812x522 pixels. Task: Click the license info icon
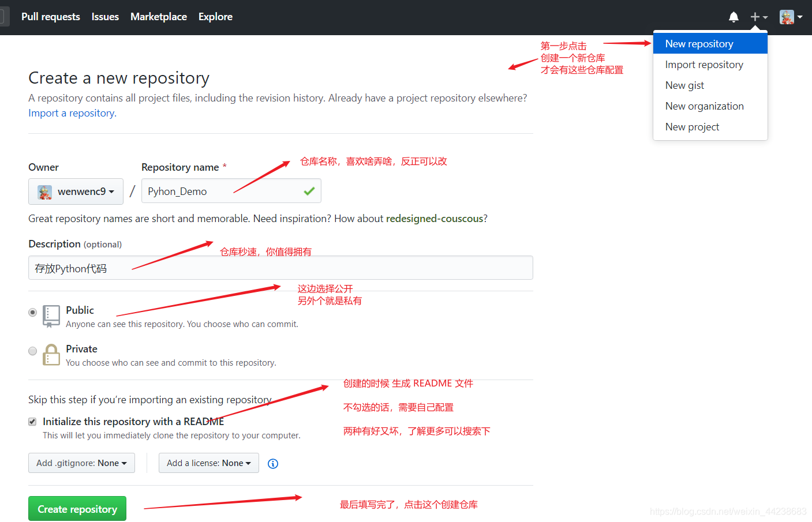pos(273,464)
